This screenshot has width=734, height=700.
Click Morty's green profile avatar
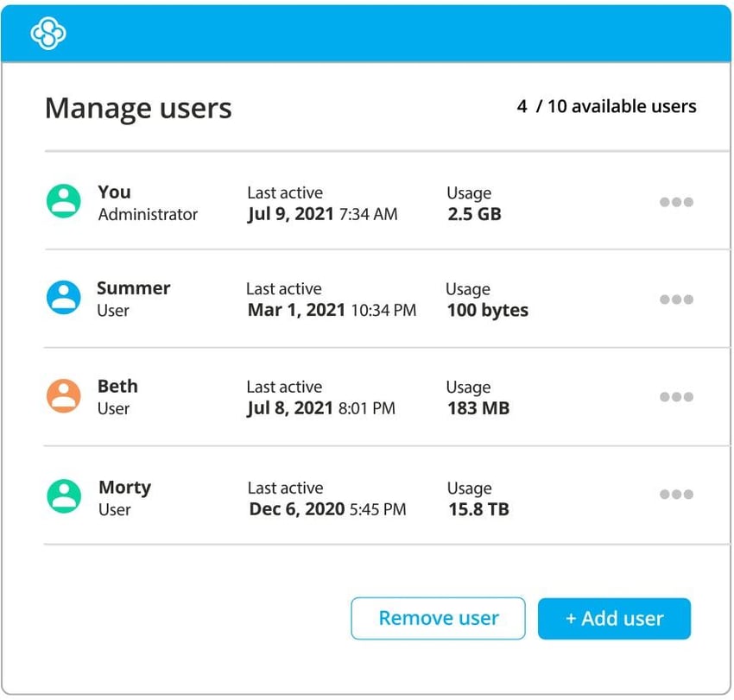(x=64, y=495)
